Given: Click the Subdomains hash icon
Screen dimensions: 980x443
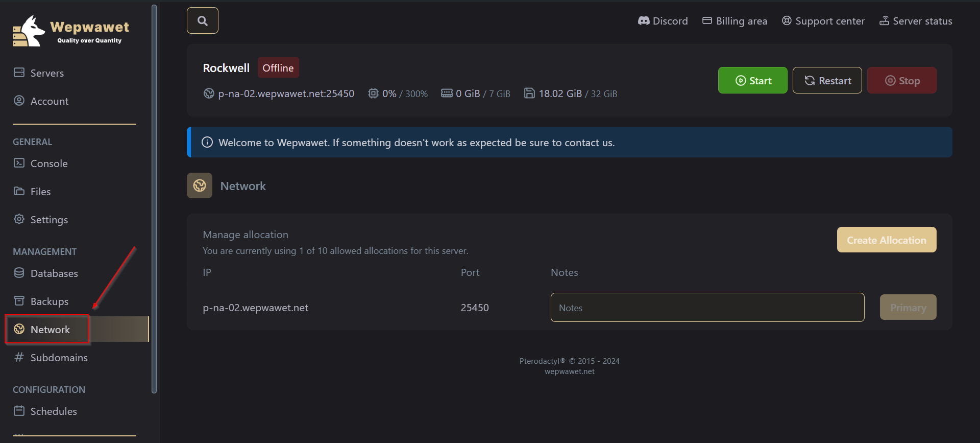Looking at the screenshot, I should [19, 357].
